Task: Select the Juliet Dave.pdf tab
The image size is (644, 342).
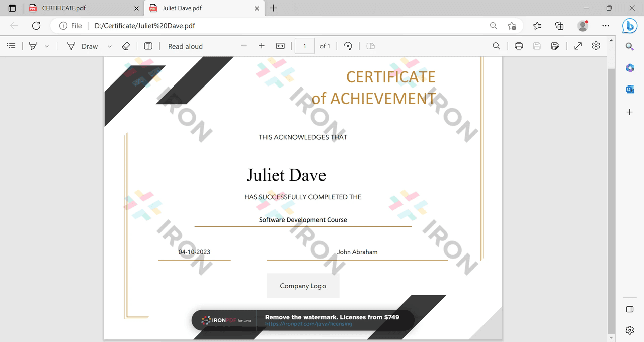Action: tap(204, 8)
